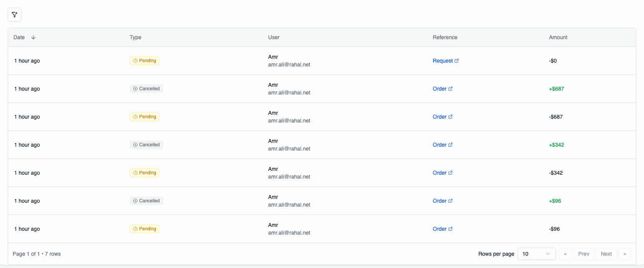Expand the Rows per page dropdown
The height and width of the screenshot is (268, 644).
pyautogui.click(x=536, y=254)
